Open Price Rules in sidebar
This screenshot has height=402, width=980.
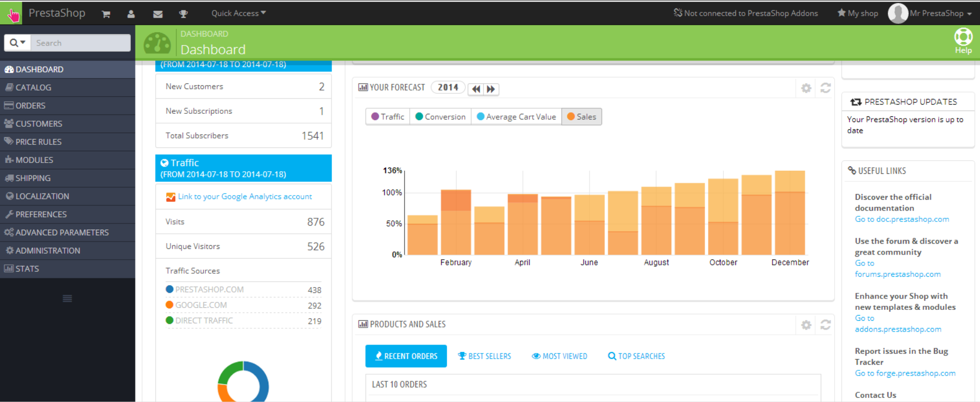point(67,142)
